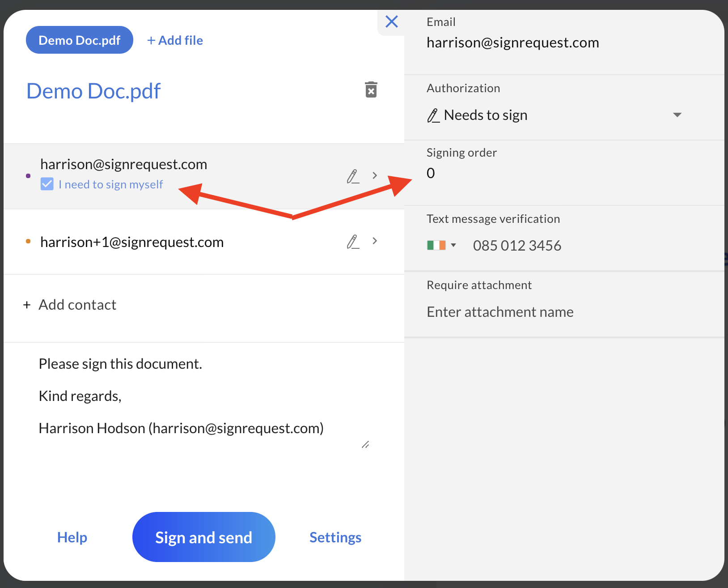The width and height of the screenshot is (728, 588).
Task: Click pen icon for harrison@signrequest.com
Action: pos(353,176)
